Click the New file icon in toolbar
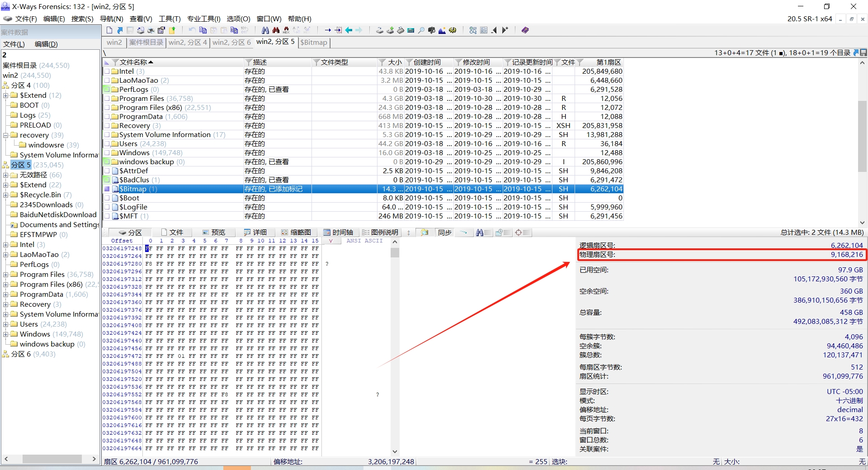The width and height of the screenshot is (868, 470). tap(109, 30)
